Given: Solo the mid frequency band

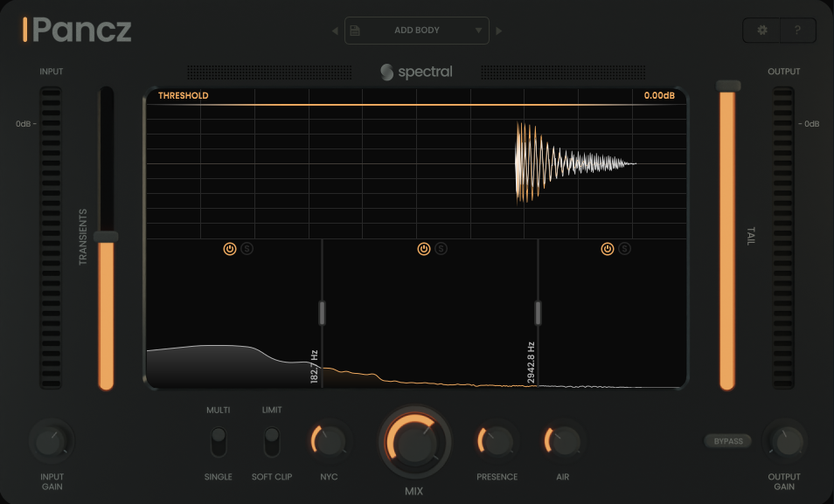Looking at the screenshot, I should [441, 249].
